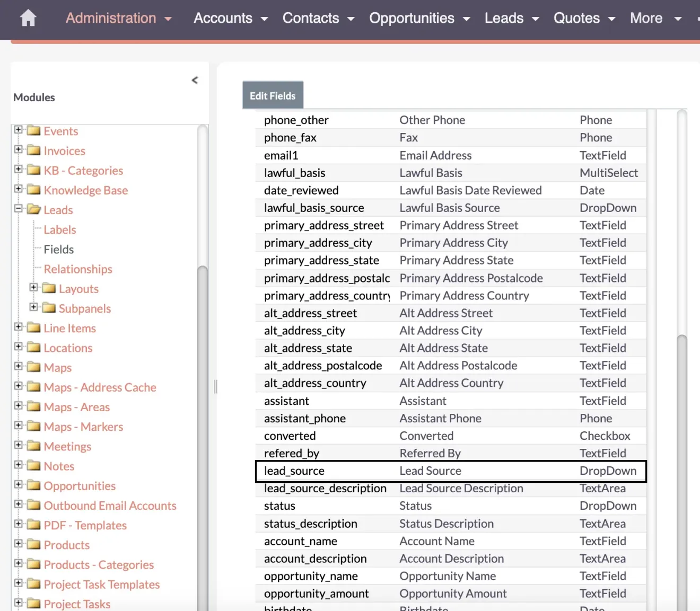
Task: Open the Quotes dropdown menu
Action: tap(584, 17)
